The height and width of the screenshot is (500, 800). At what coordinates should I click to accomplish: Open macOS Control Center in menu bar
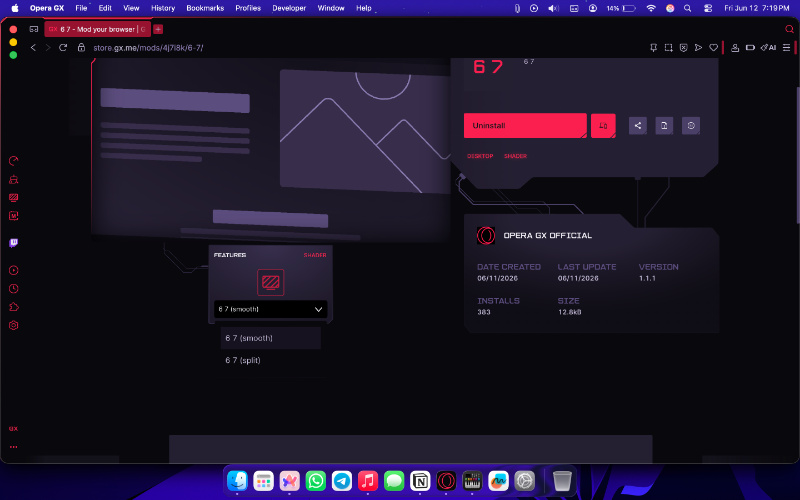coord(708,8)
